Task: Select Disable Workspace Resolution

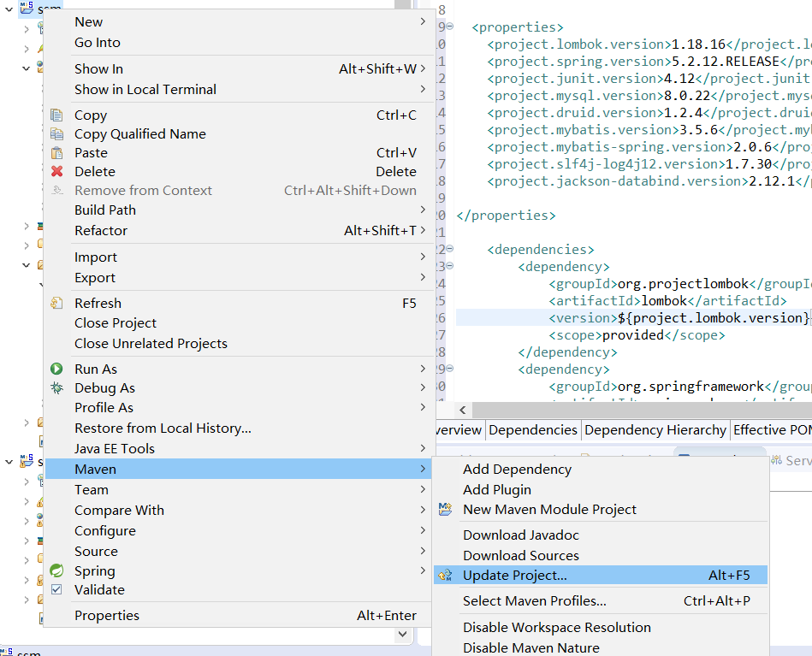Action: [601, 627]
